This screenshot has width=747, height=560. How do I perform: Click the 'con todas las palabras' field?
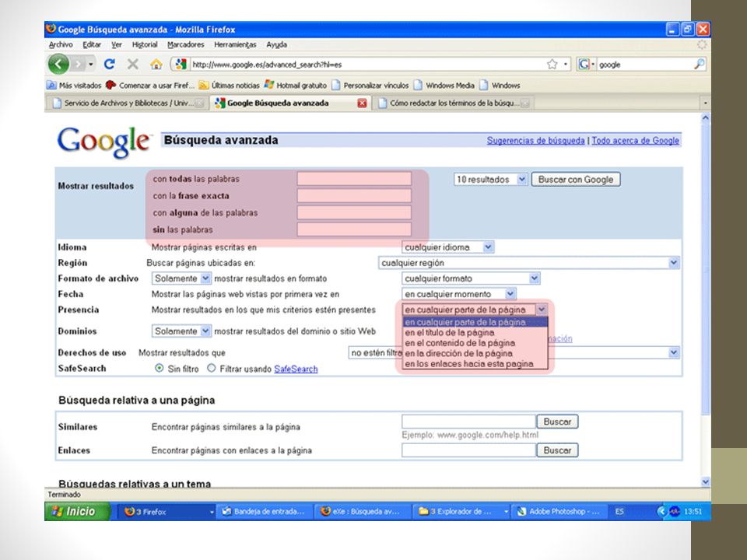354,179
